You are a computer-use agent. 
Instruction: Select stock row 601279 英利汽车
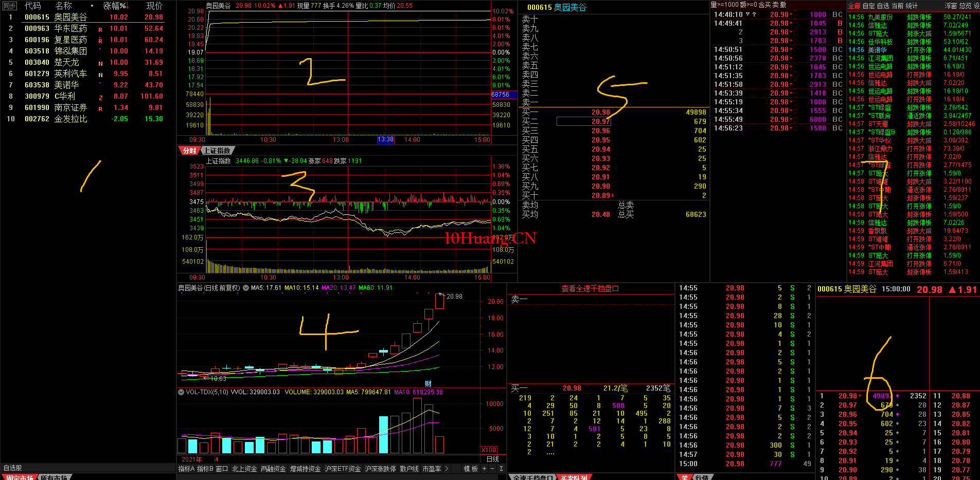click(87, 73)
